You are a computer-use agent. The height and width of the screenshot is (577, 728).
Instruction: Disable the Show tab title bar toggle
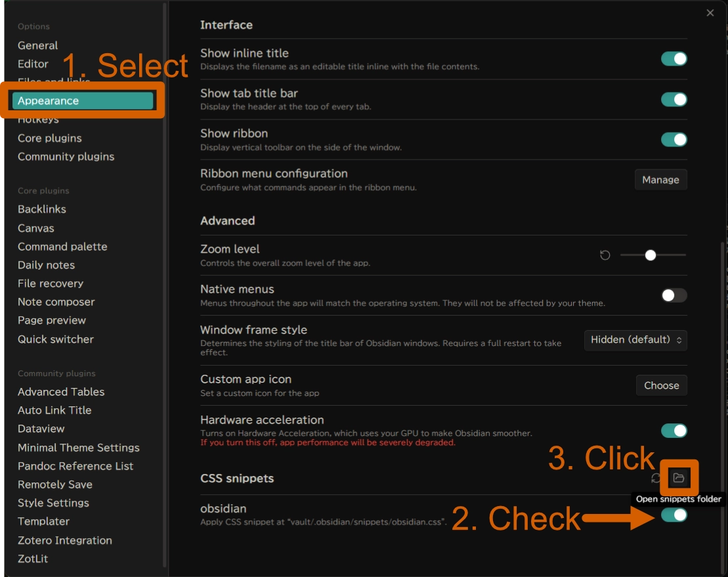tap(674, 99)
